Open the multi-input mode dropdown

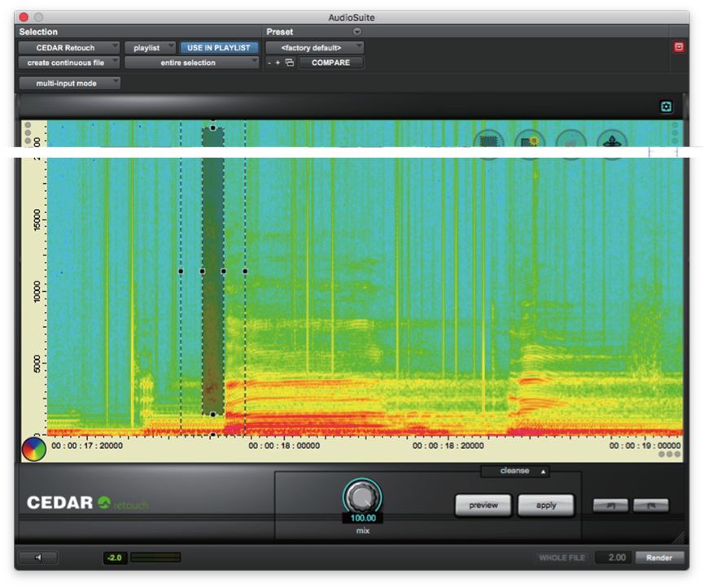[70, 83]
